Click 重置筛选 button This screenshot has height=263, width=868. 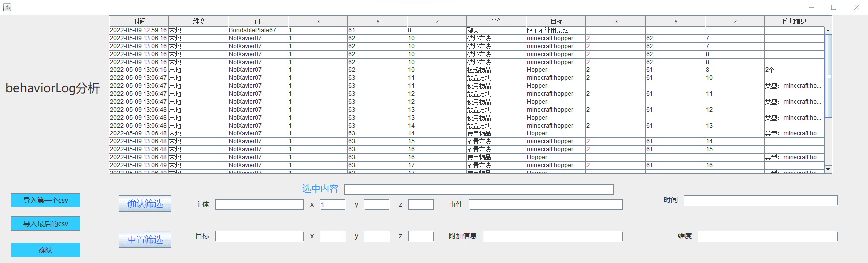145,239
